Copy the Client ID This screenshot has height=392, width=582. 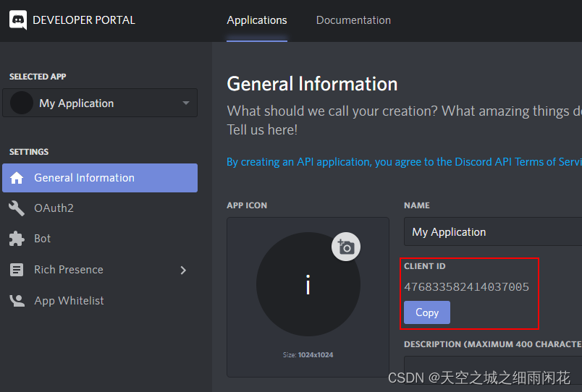427,312
